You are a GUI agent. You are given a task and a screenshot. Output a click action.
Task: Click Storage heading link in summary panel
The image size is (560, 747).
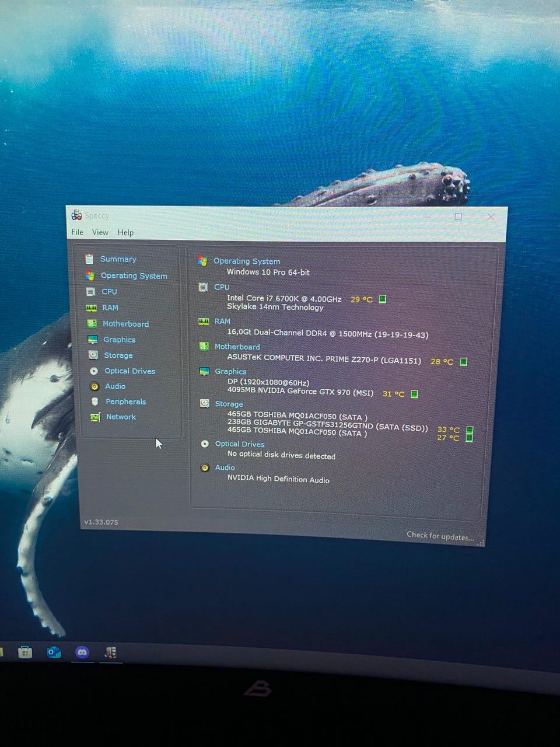tap(229, 404)
